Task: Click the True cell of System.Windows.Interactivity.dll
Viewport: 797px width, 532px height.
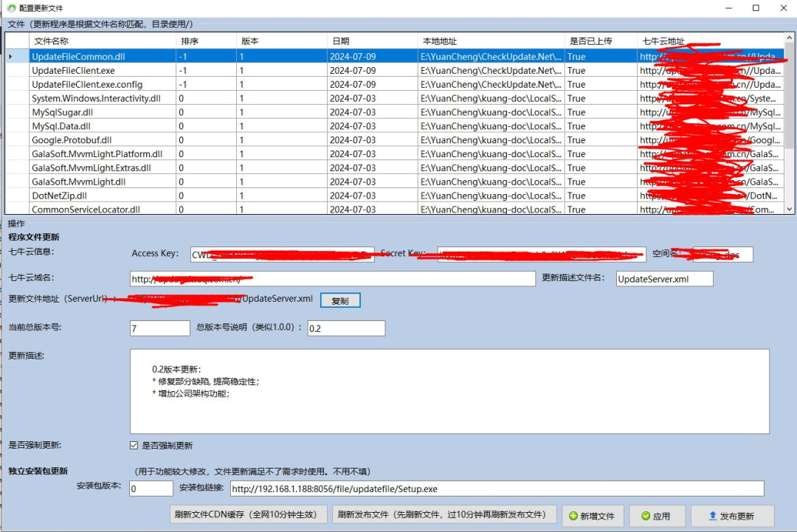Action: (x=601, y=98)
